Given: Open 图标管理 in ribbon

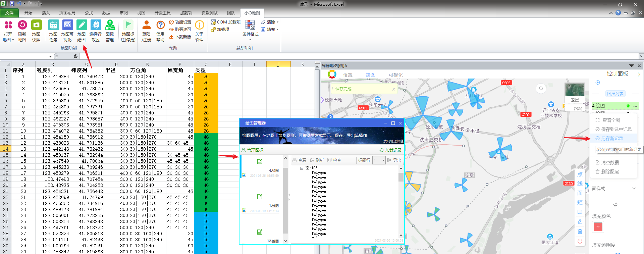Looking at the screenshot, I should click(x=110, y=31).
